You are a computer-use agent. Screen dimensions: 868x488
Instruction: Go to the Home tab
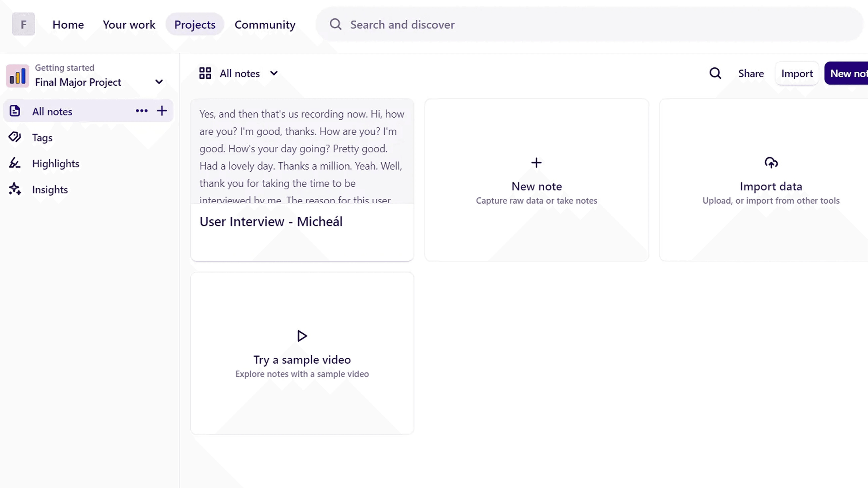click(68, 25)
